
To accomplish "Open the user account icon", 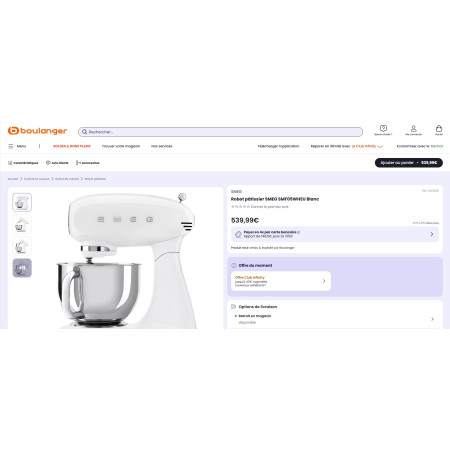I will coord(413,128).
